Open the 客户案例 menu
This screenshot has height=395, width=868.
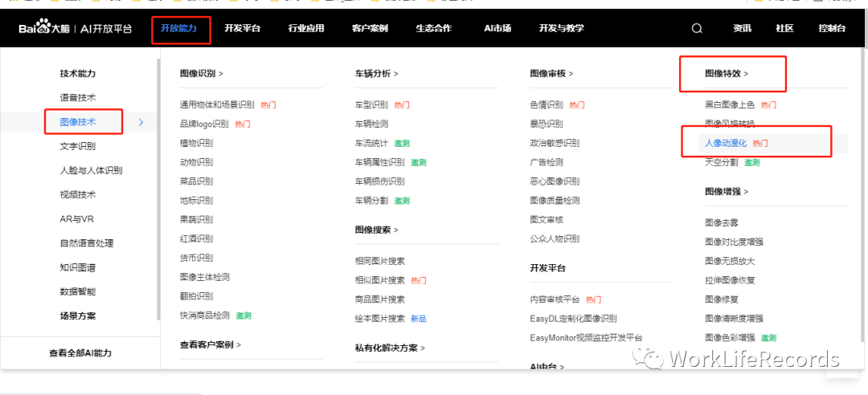pyautogui.click(x=370, y=28)
